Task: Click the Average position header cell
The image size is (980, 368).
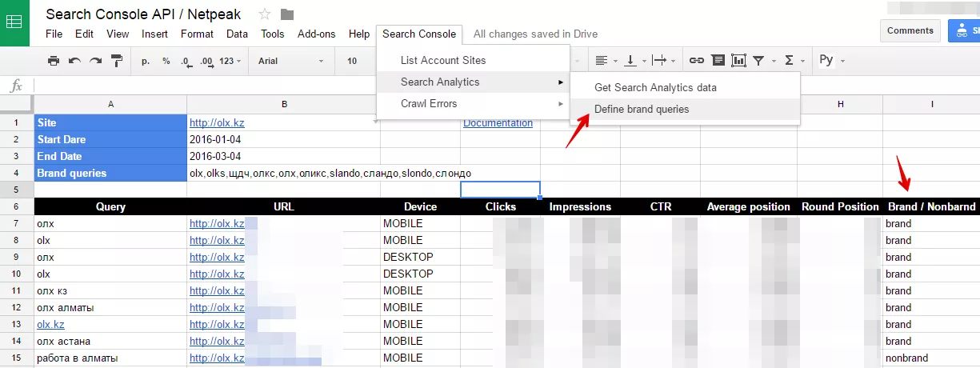Action: pos(748,206)
